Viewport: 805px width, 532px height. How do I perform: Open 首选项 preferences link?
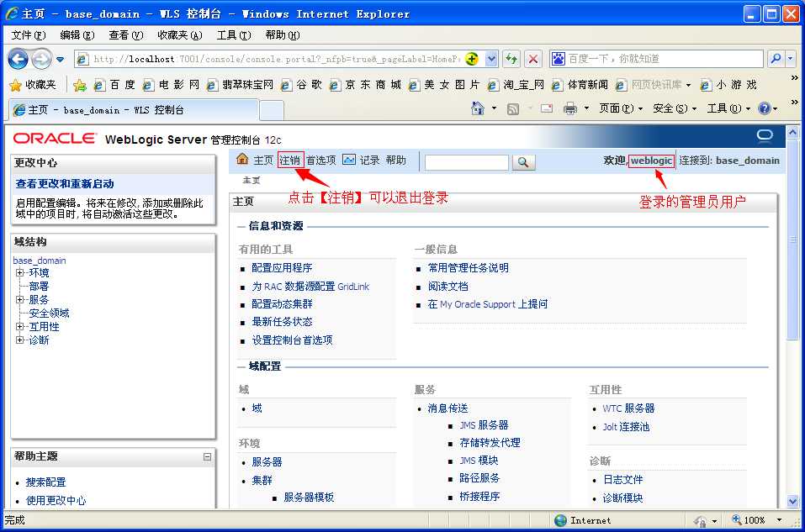click(320, 161)
